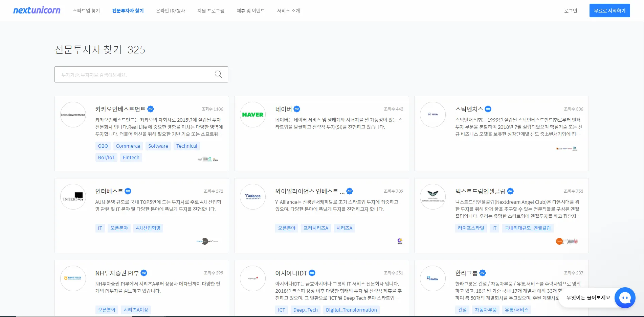Click the nextunicorn logo
The width and height of the screenshot is (644, 317).
pyautogui.click(x=37, y=10)
